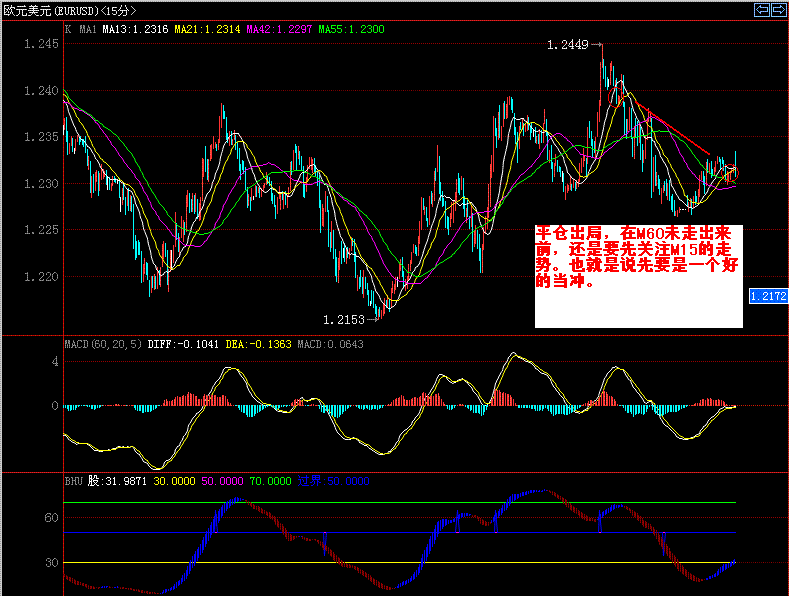Click the 1.235 price axis label

(x=41, y=137)
